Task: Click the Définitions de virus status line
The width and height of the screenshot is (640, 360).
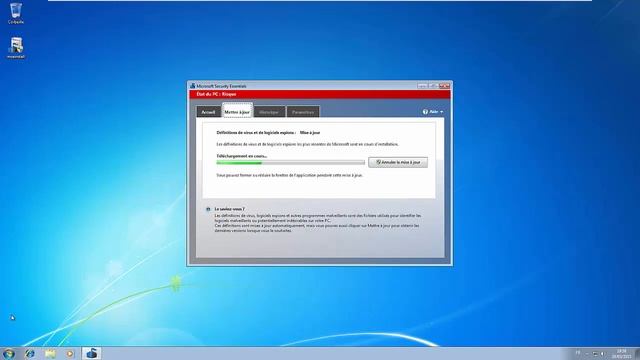Action: point(268,133)
